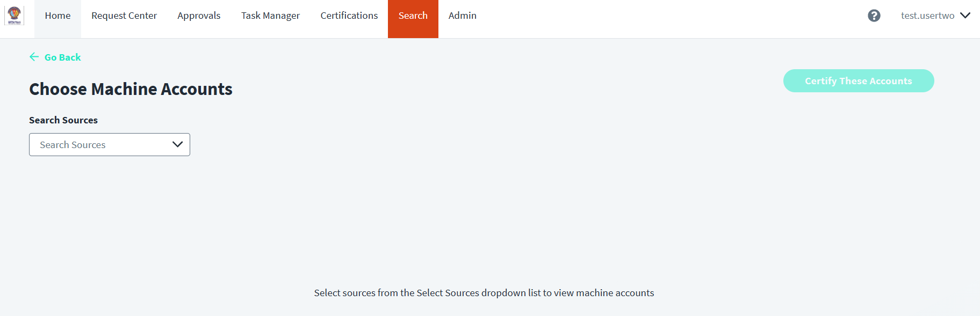980x316 pixels.
Task: Open the help question mark icon
Action: point(874,16)
